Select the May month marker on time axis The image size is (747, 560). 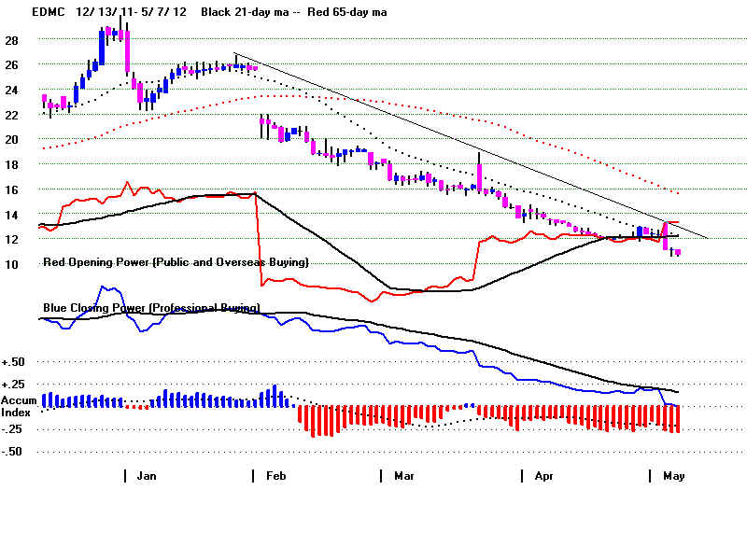coord(672,476)
